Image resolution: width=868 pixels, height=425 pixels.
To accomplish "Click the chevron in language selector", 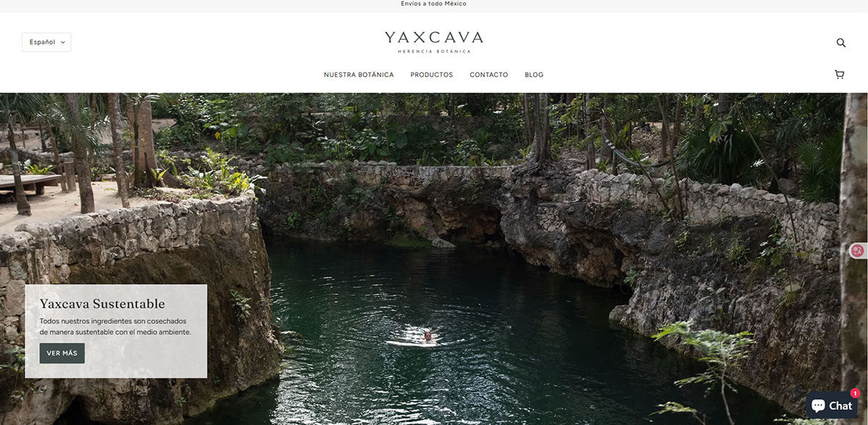I will pos(63,43).
